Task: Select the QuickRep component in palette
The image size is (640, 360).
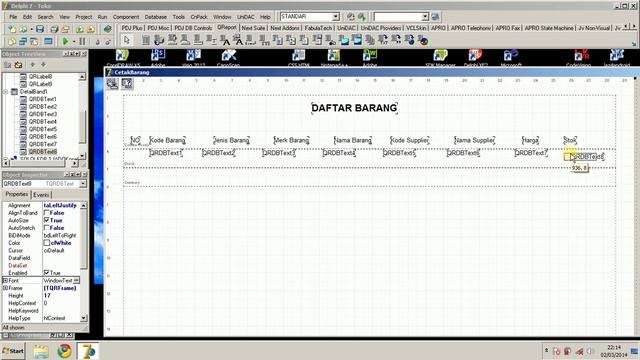Action: click(x=146, y=40)
